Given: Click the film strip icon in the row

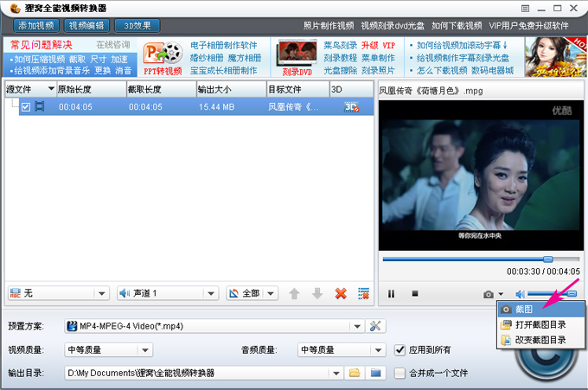Looking at the screenshot, I should (40, 106).
